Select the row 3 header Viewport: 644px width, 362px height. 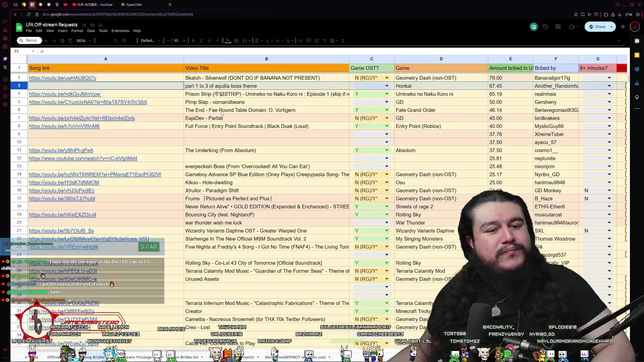click(x=19, y=86)
